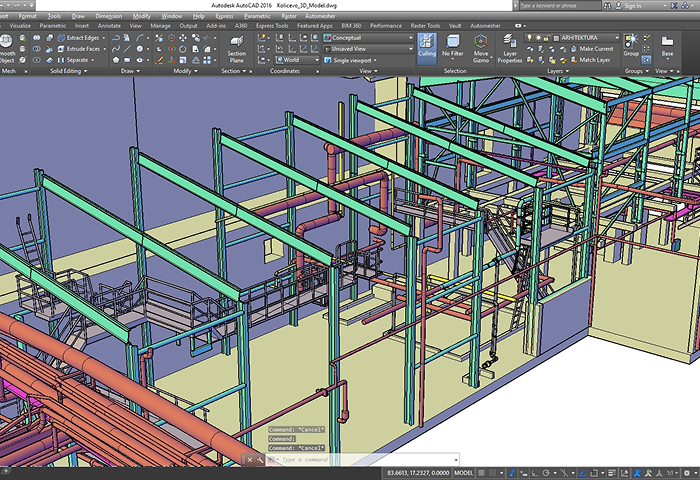Toggle MODEL space button in status bar
Image resolution: width=700 pixels, height=480 pixels.
click(x=465, y=472)
